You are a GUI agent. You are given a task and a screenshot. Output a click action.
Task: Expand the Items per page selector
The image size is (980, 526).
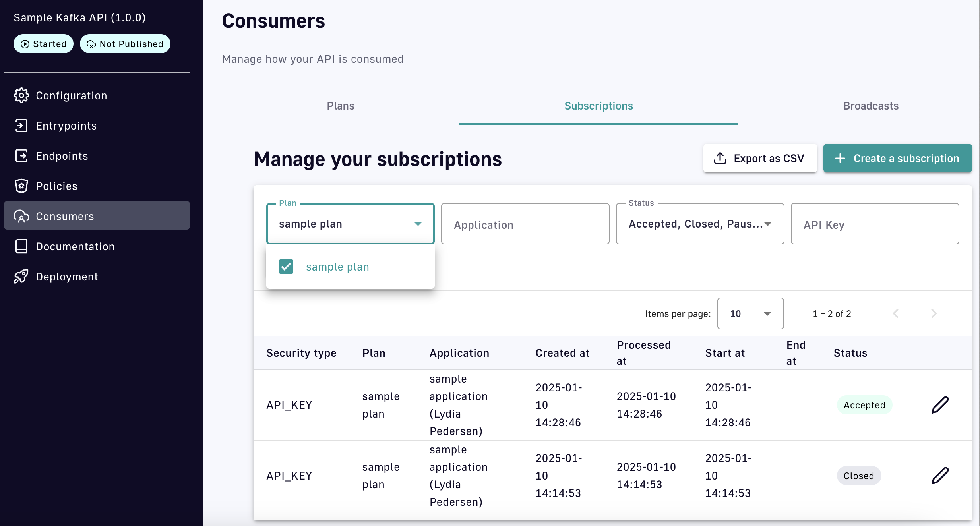[x=750, y=313]
